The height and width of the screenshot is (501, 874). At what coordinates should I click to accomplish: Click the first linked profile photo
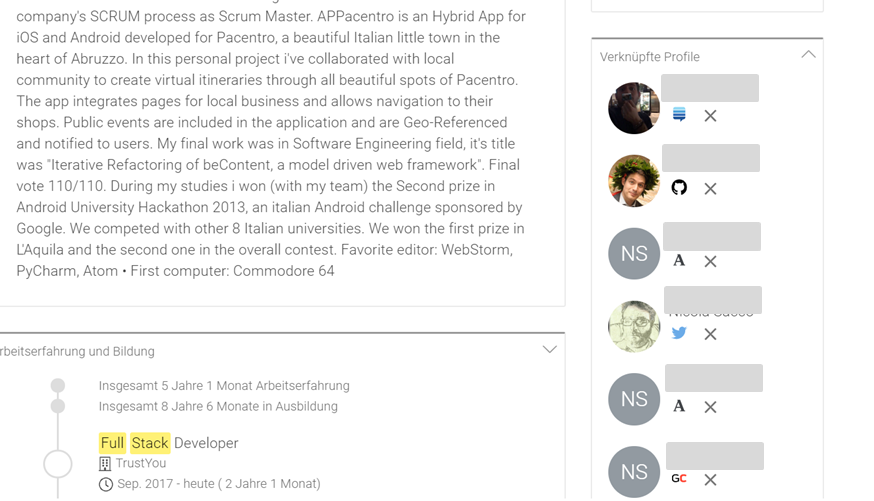pos(634,108)
